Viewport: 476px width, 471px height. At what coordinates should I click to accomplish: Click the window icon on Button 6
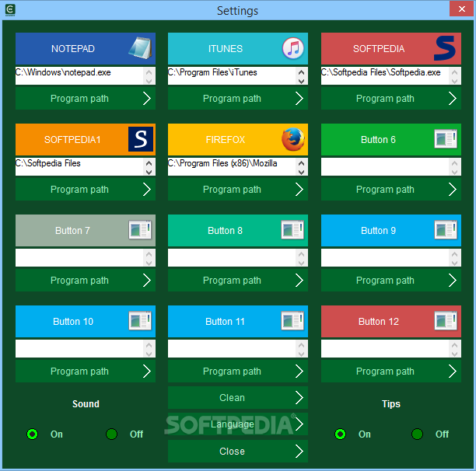[x=446, y=139]
